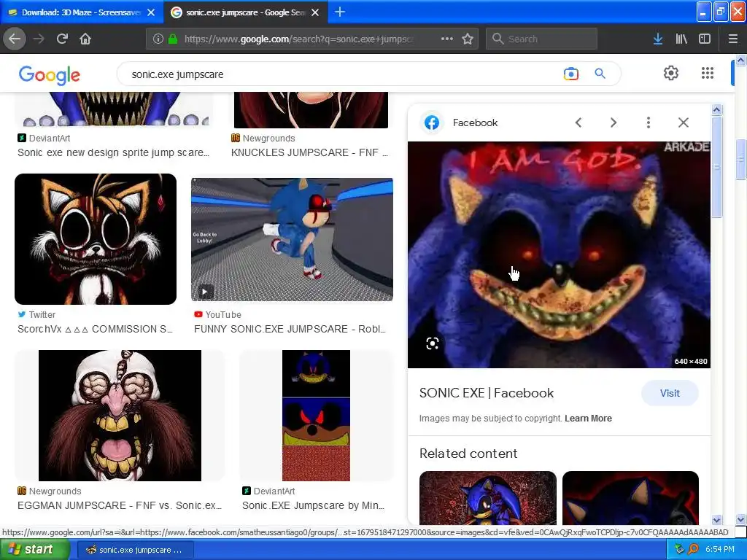Show site information with the (i) icon
Viewport: 747px width, 560px height.
pos(158,39)
